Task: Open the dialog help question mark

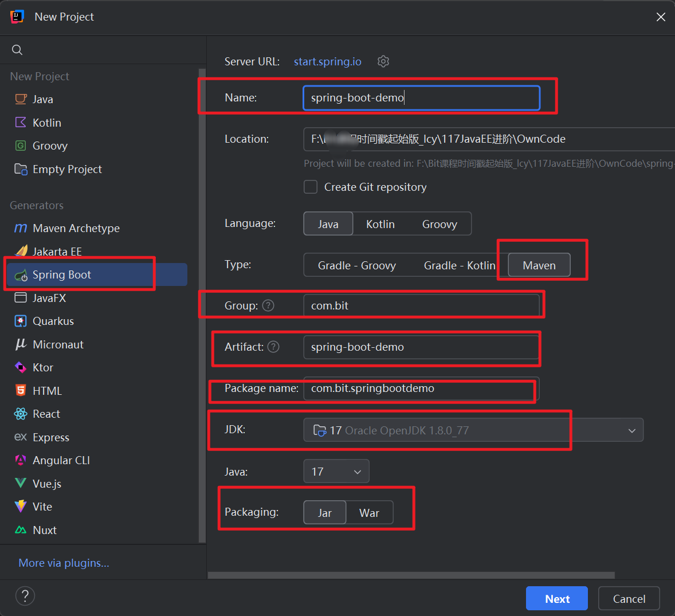Action: click(25, 596)
